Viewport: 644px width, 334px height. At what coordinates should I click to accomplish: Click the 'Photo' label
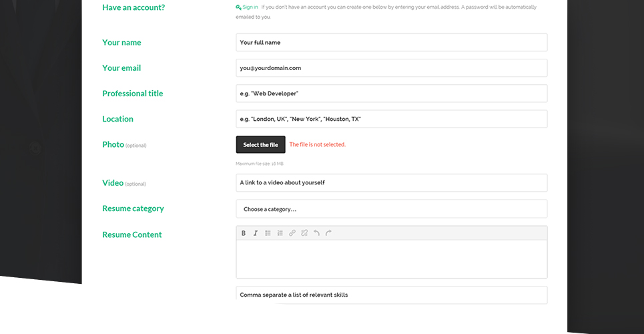(x=113, y=144)
